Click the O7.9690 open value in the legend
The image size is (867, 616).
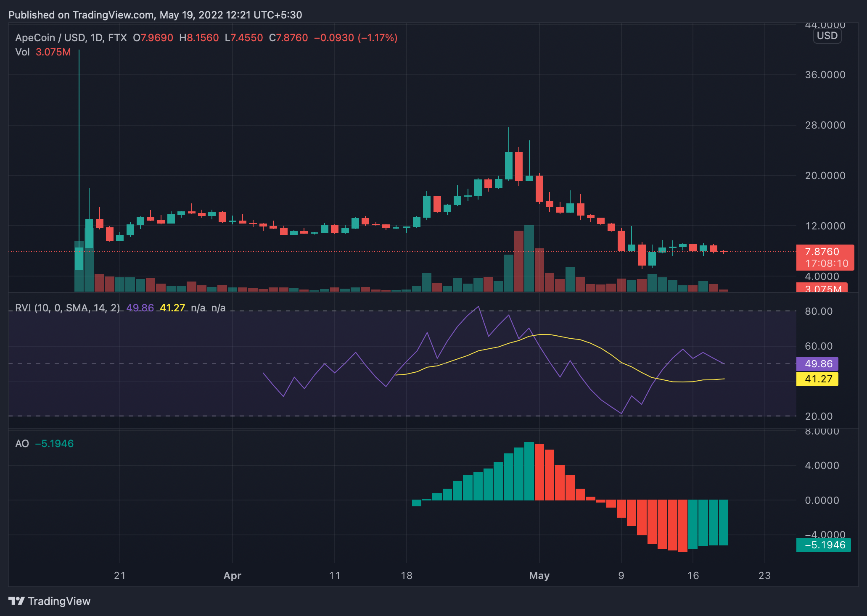[152, 37]
